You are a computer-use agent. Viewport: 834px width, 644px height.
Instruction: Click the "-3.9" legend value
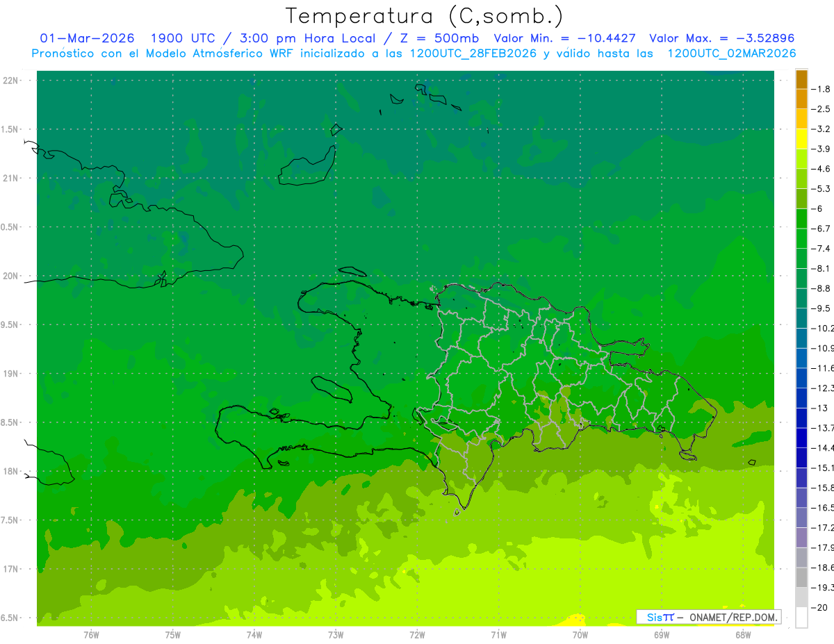[821, 149]
